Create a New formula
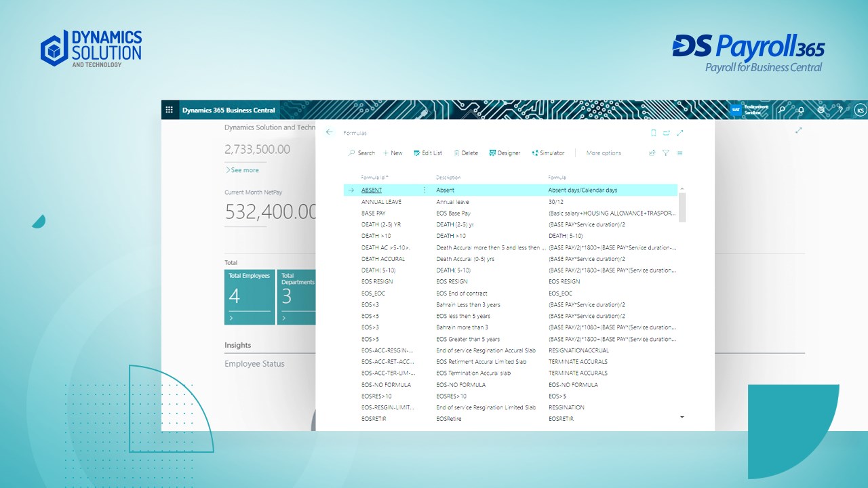 tap(393, 153)
